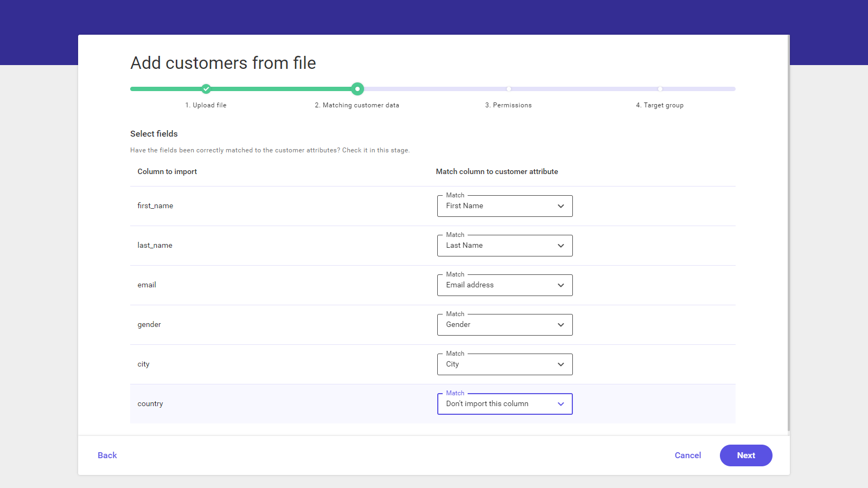Click the dialog's vertical scrollbar
The height and width of the screenshot is (488, 868).
788,233
